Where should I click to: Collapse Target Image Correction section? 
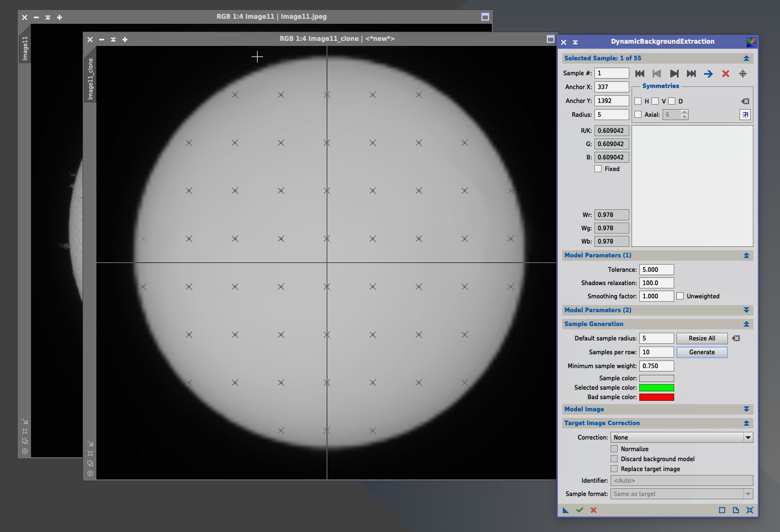pyautogui.click(x=746, y=423)
